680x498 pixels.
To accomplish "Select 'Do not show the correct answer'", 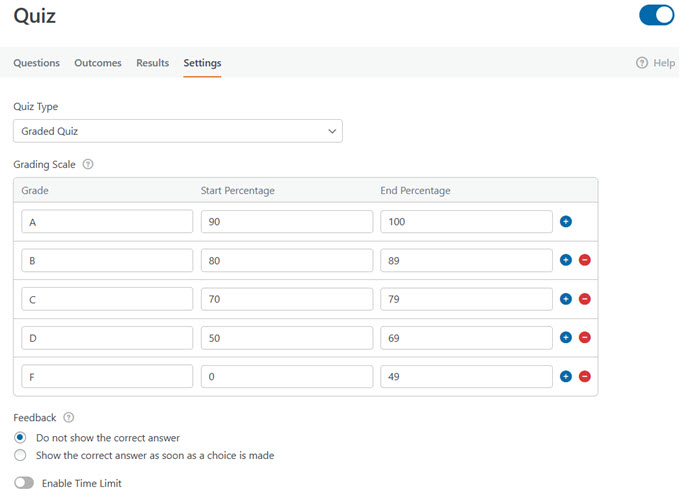I will click(20, 438).
